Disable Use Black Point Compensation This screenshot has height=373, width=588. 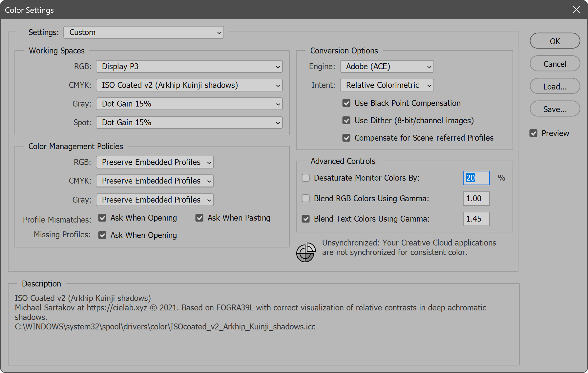(346, 103)
